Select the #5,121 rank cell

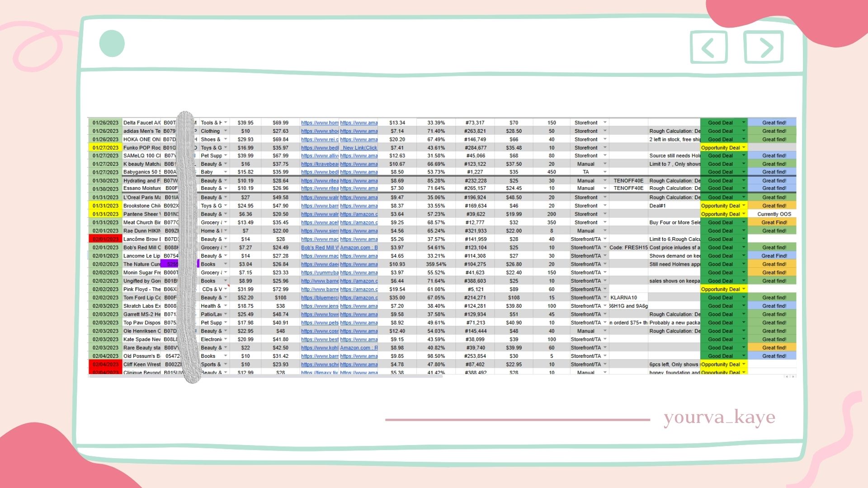(475, 289)
